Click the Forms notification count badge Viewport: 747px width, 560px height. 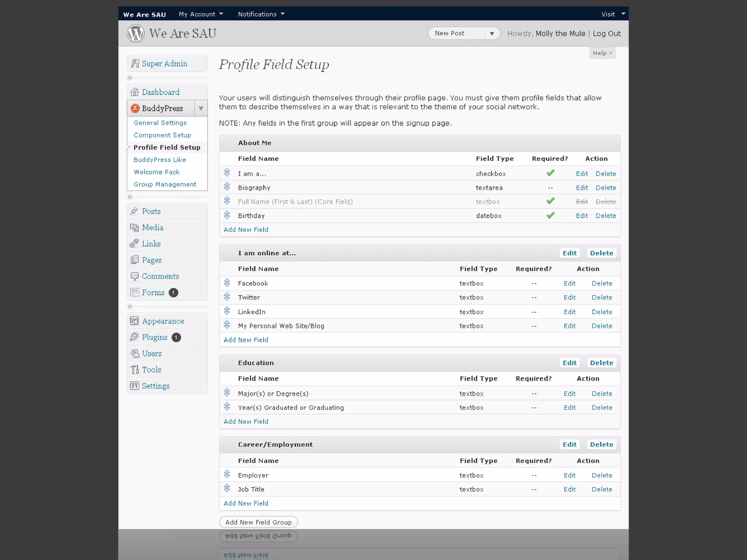click(173, 293)
